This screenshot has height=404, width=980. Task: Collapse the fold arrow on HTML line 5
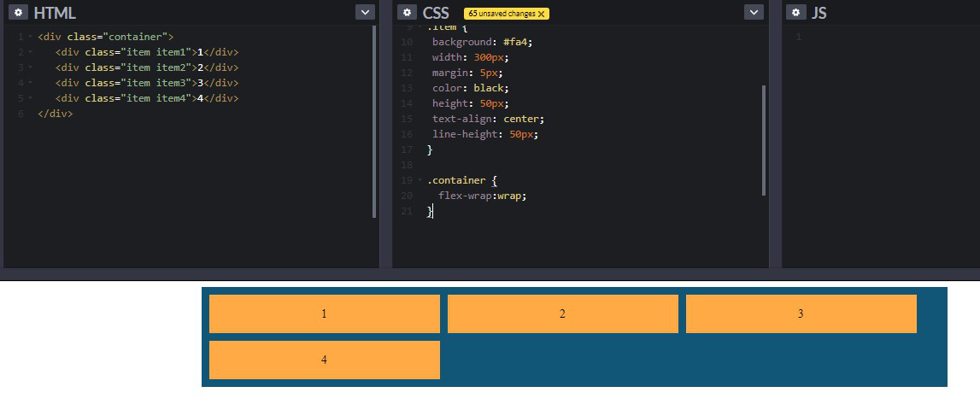click(30, 98)
